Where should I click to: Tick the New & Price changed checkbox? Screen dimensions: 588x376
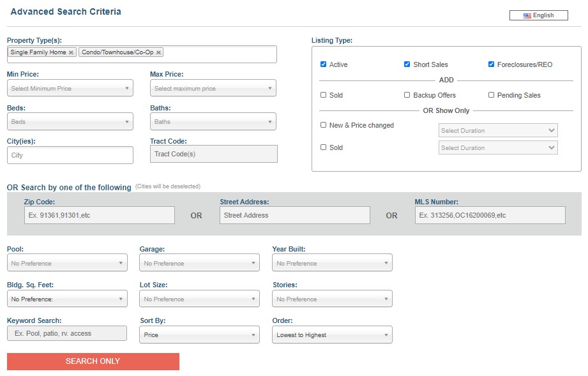(324, 125)
